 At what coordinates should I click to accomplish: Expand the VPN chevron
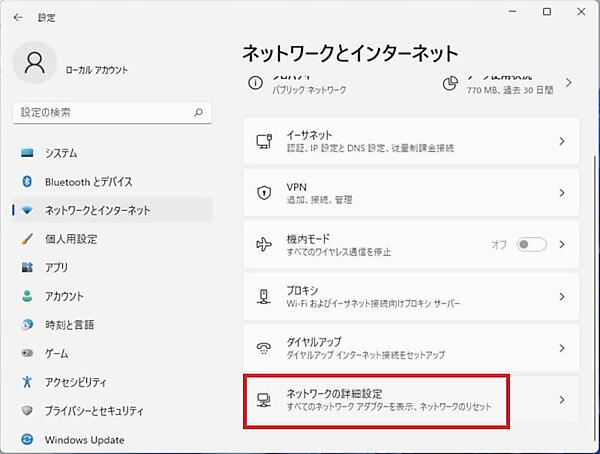pos(562,193)
